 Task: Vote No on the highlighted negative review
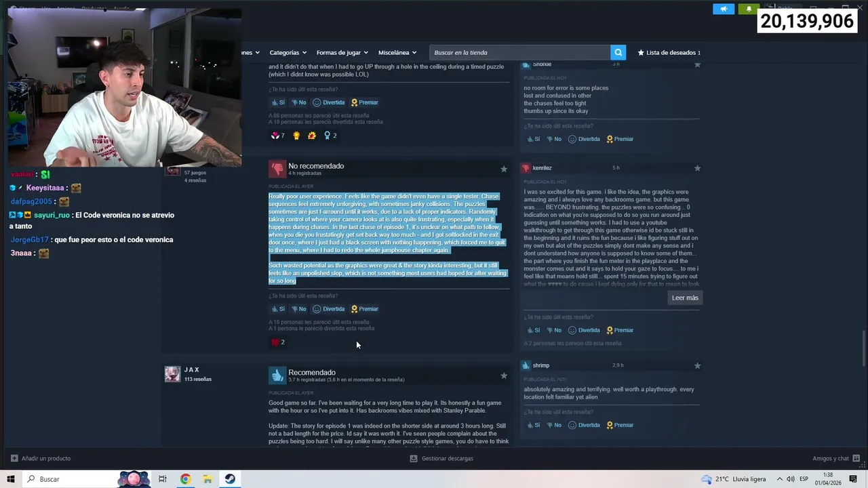tap(298, 309)
